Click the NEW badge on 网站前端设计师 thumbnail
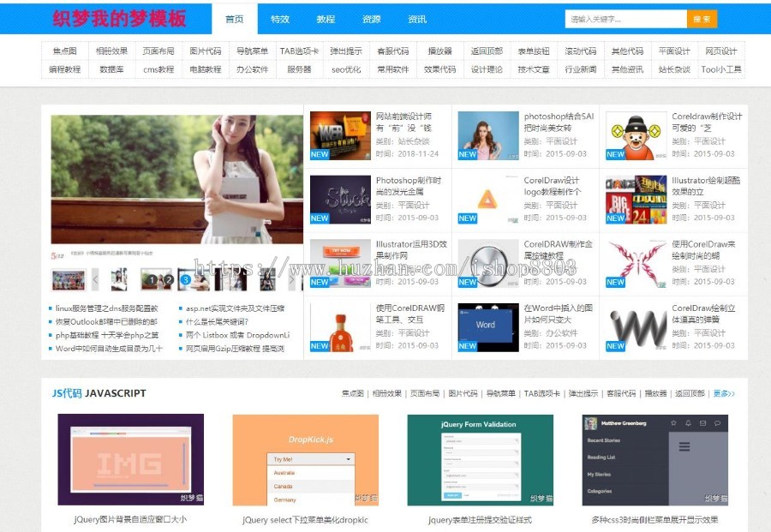Screen dimensions: 771x532 pos(320,154)
